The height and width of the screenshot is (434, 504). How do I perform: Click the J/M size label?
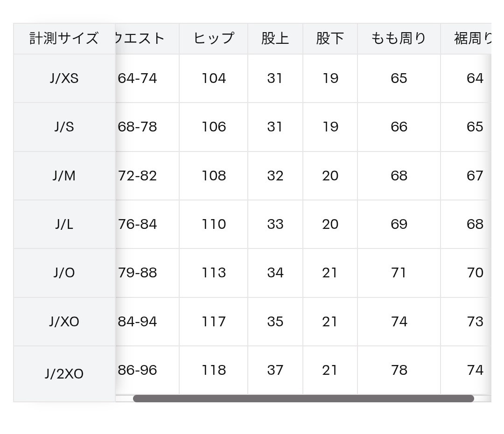64,176
